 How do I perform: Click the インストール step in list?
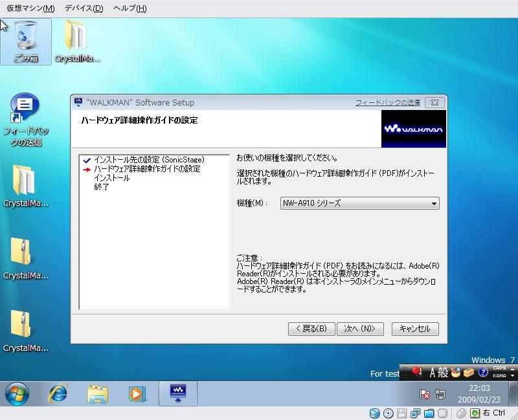coord(111,178)
